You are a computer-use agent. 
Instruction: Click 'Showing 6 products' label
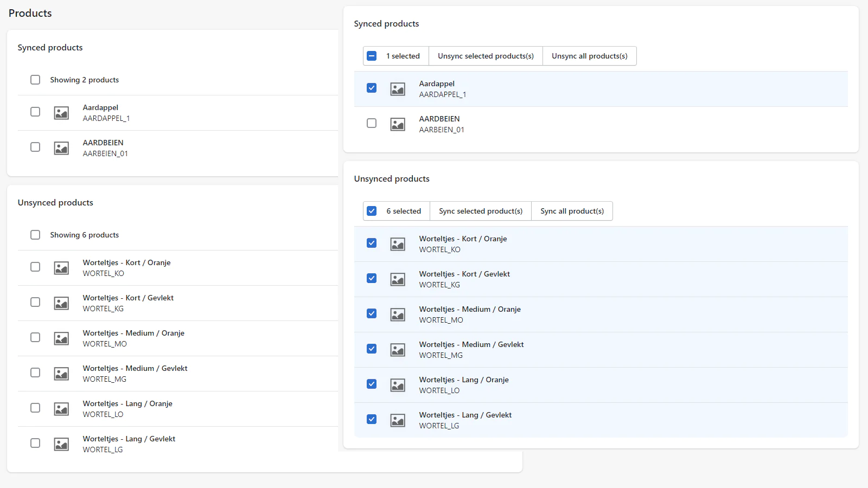(x=85, y=235)
